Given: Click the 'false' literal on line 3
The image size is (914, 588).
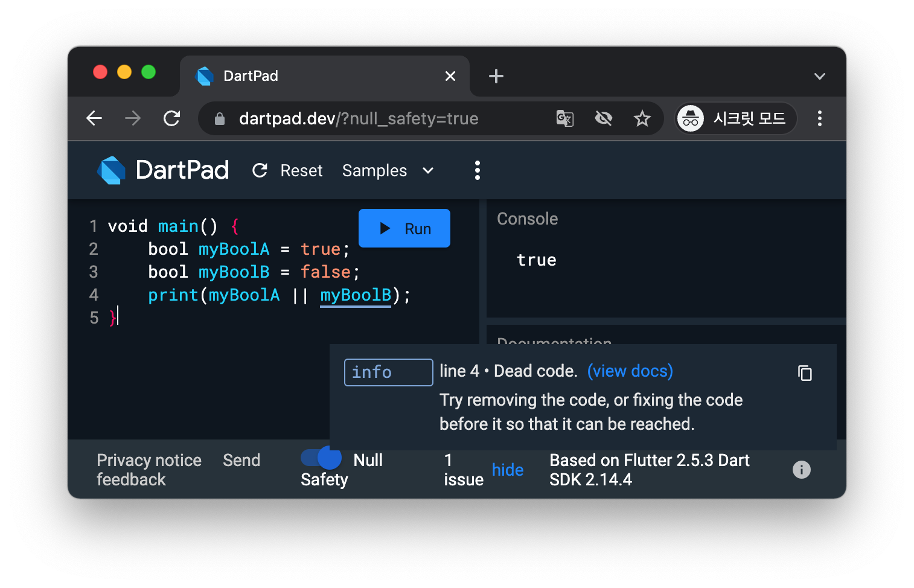Looking at the screenshot, I should point(325,272).
